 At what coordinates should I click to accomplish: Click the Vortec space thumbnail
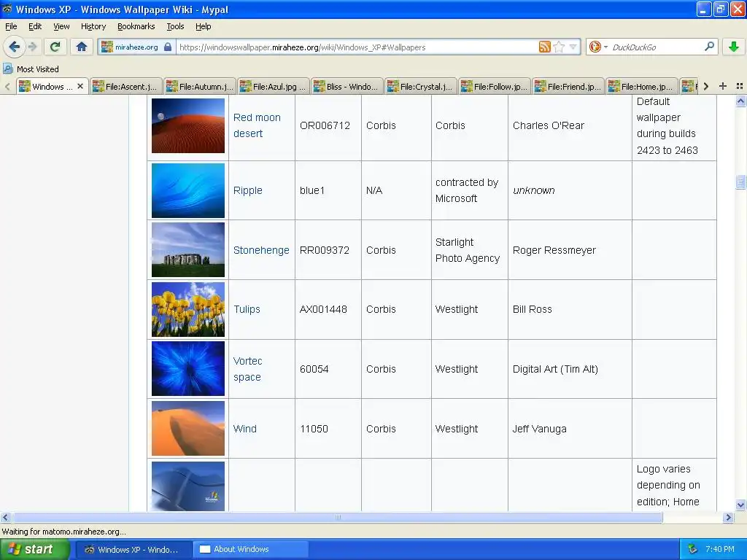pos(188,368)
